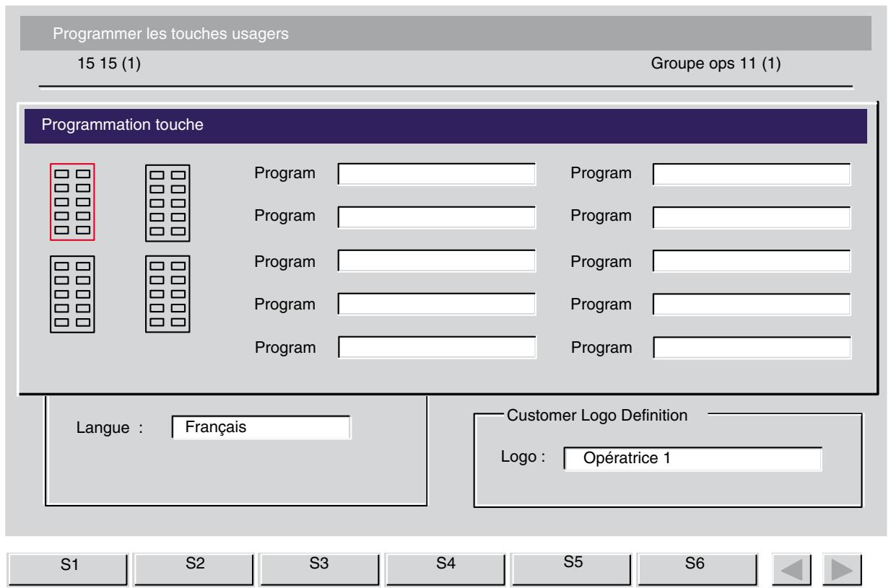Screen dimensions: 891x588
Task: Click the S5 softkey button
Action: click(x=572, y=569)
